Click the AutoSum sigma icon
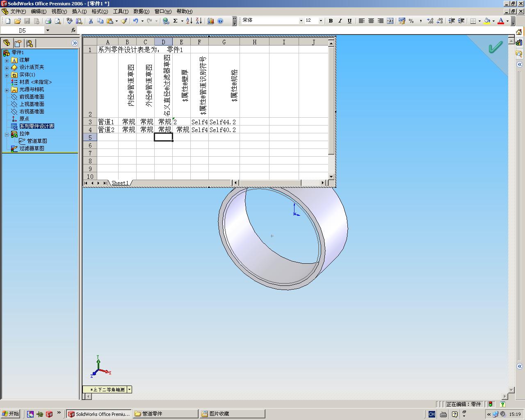 [176, 21]
